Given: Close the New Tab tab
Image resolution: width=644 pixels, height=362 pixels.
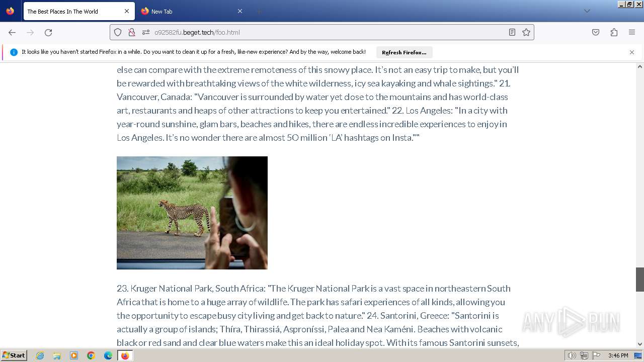Looking at the screenshot, I should pos(240,11).
